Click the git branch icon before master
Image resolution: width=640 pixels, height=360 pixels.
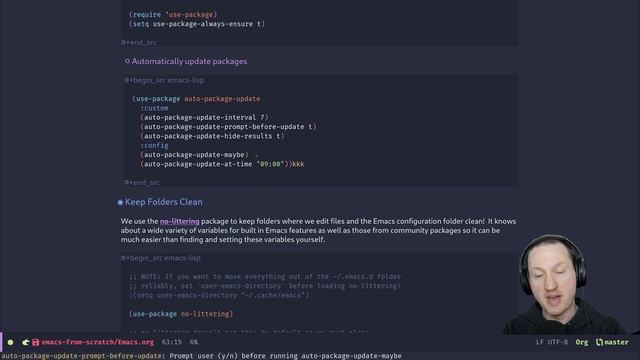[x=599, y=342]
